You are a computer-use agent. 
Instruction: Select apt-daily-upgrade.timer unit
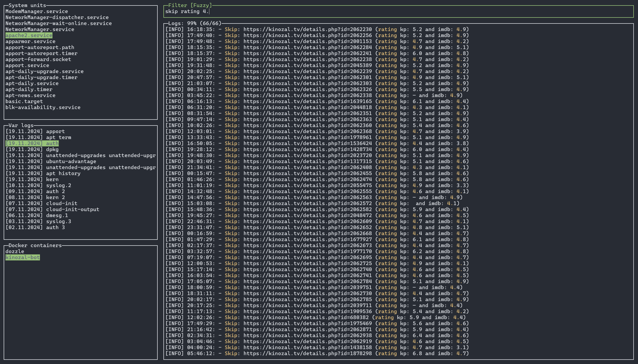41,77
